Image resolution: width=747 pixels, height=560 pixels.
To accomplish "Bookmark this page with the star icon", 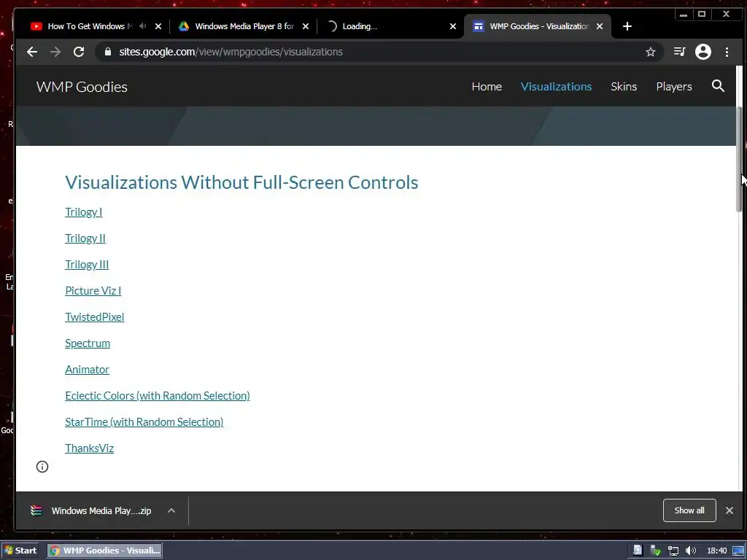I will click(650, 52).
